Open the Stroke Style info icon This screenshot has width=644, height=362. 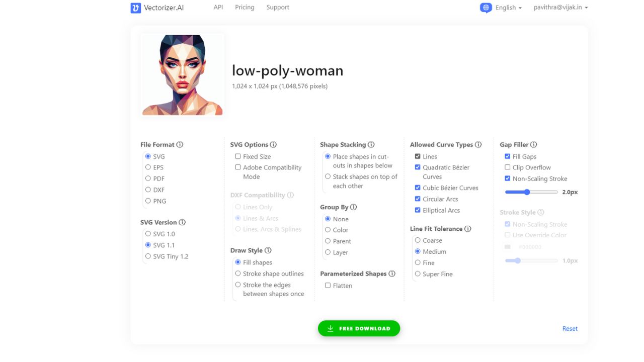click(541, 213)
